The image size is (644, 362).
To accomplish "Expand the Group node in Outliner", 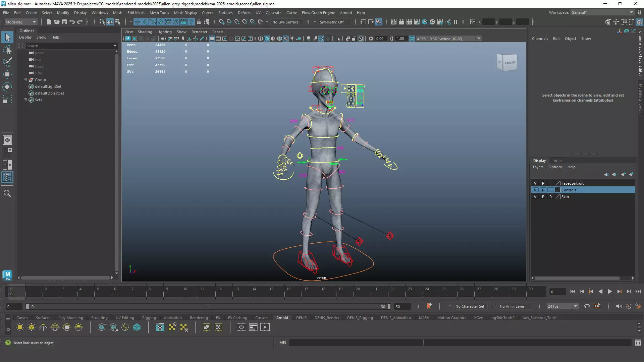I will [25, 80].
